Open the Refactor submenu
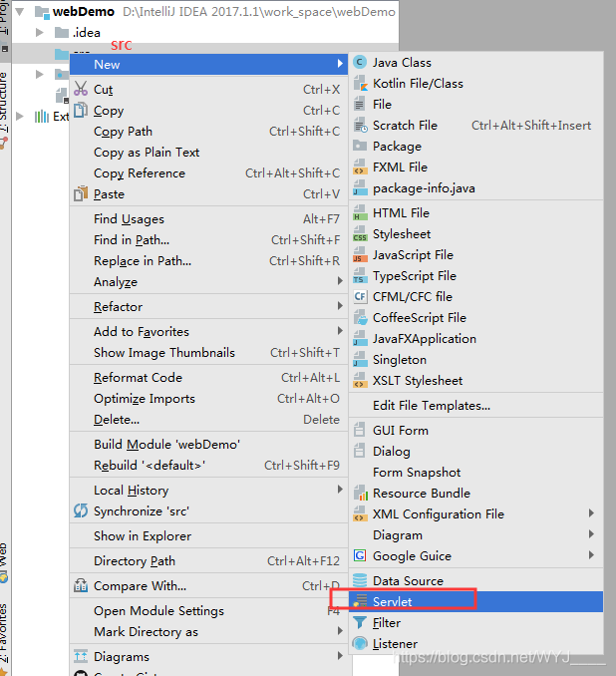 click(x=208, y=306)
